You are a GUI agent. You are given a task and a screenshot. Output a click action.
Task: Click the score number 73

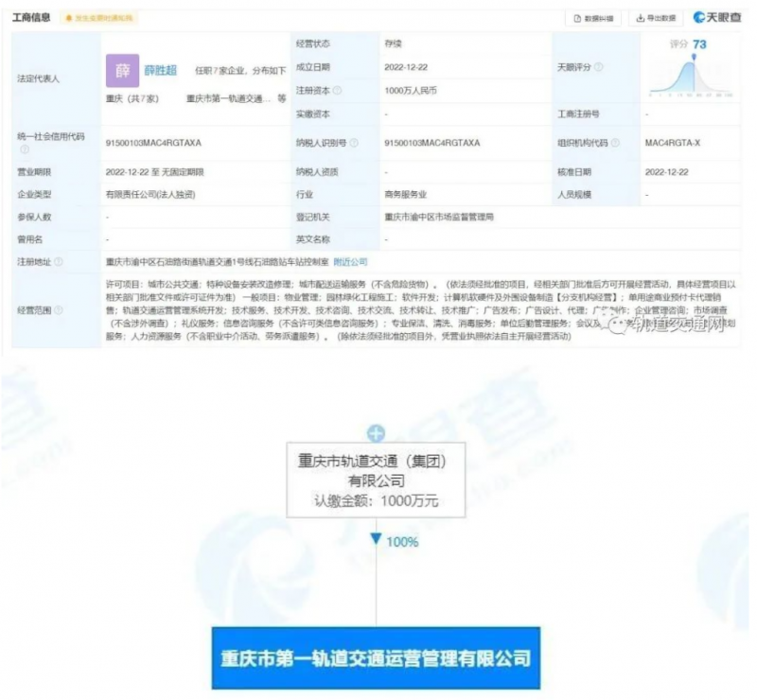tap(699, 44)
